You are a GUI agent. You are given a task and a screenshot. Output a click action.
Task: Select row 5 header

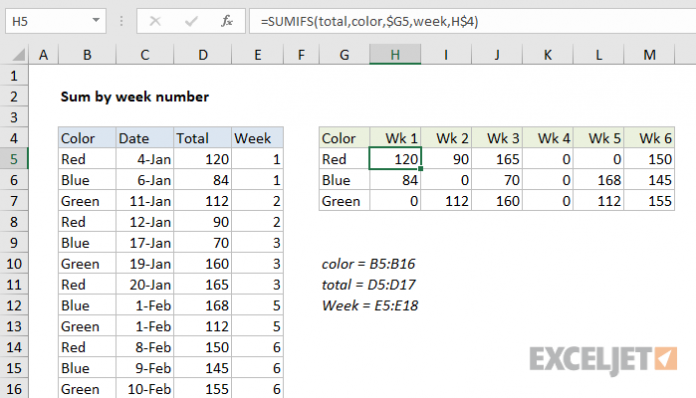pyautogui.click(x=14, y=159)
